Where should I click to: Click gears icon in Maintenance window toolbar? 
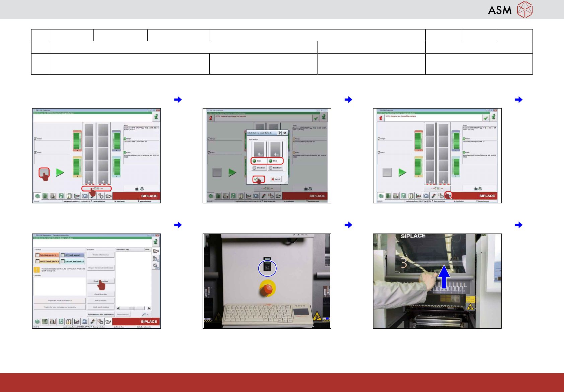pyautogui.click(x=100, y=321)
